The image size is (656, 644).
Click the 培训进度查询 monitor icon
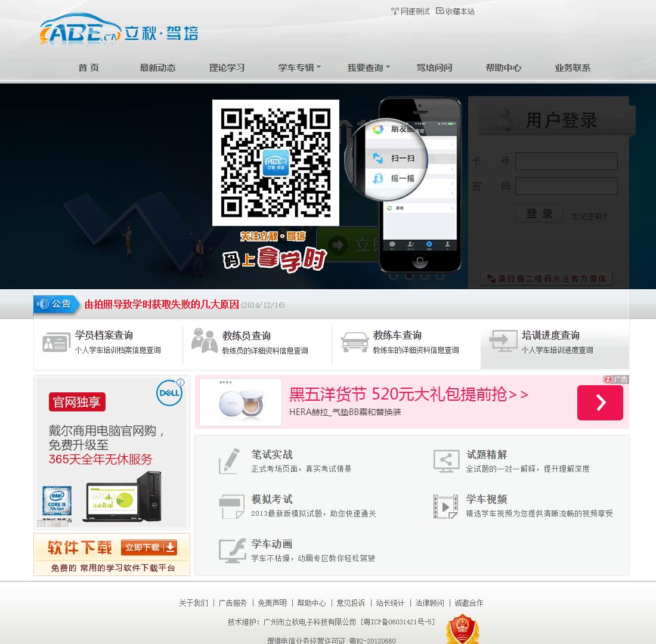click(503, 341)
